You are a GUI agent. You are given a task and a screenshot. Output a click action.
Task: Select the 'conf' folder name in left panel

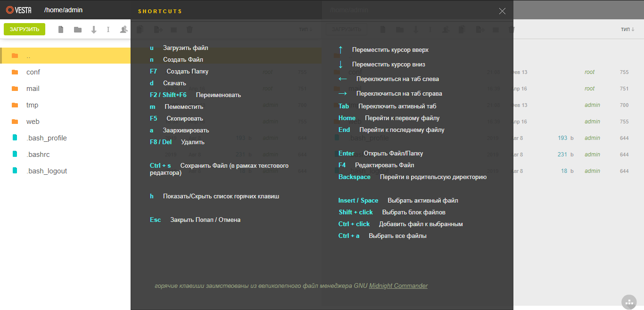tap(33, 72)
